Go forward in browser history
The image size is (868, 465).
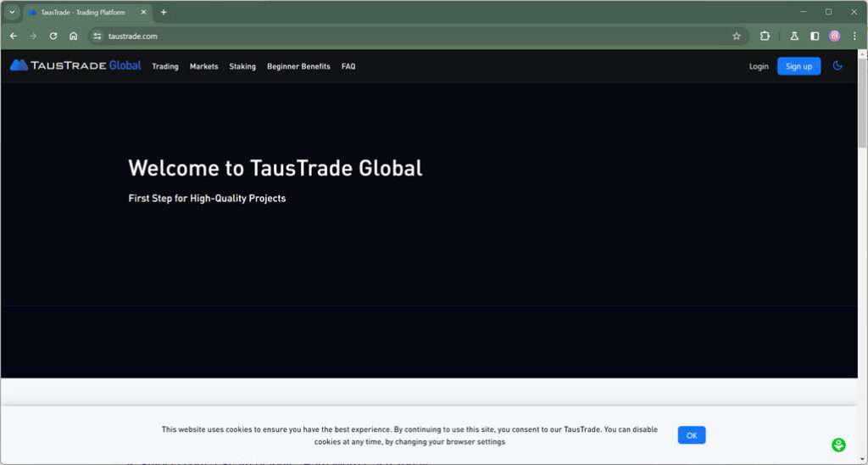[33, 36]
